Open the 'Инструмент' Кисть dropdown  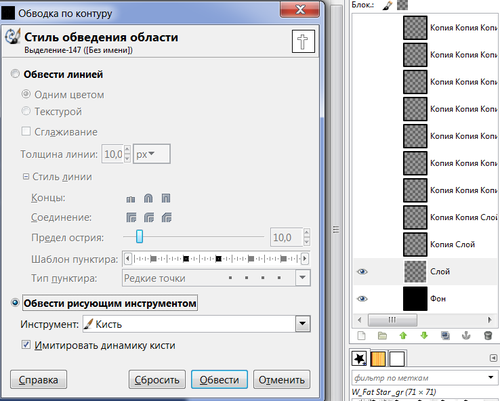coord(197,324)
